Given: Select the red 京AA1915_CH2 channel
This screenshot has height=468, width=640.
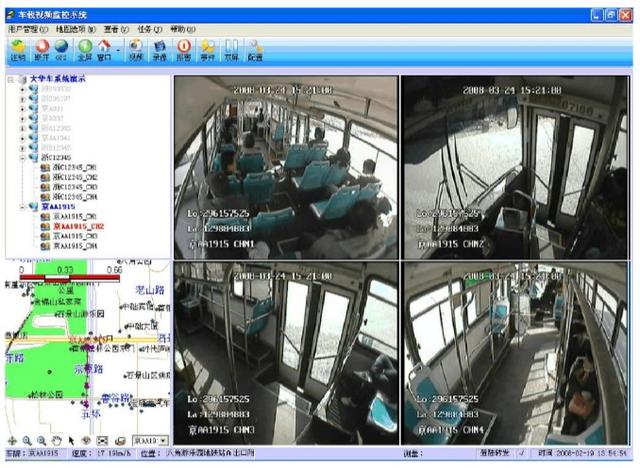Looking at the screenshot, I should (78, 226).
